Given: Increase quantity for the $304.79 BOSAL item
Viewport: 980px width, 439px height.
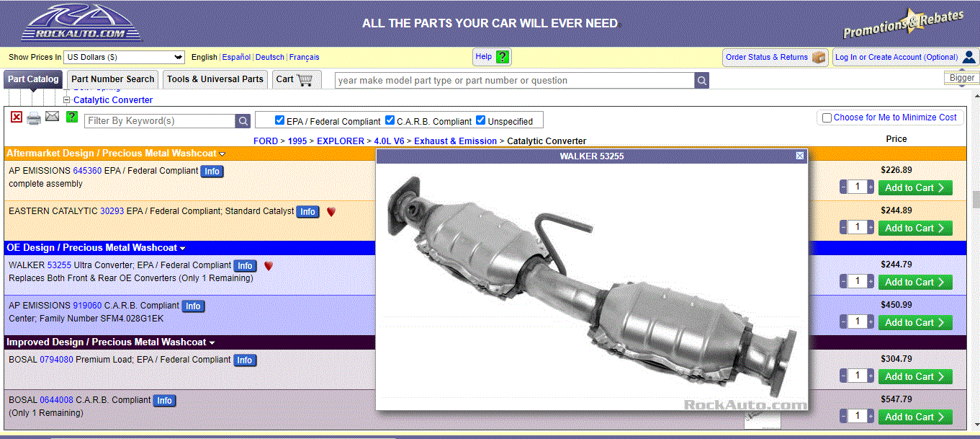Looking at the screenshot, I should pyautogui.click(x=871, y=376).
